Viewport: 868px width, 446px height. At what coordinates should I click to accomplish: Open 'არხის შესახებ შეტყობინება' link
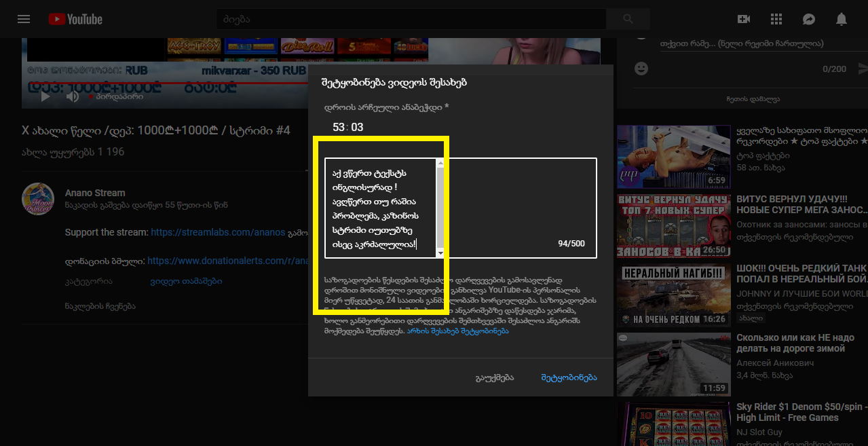(457, 331)
